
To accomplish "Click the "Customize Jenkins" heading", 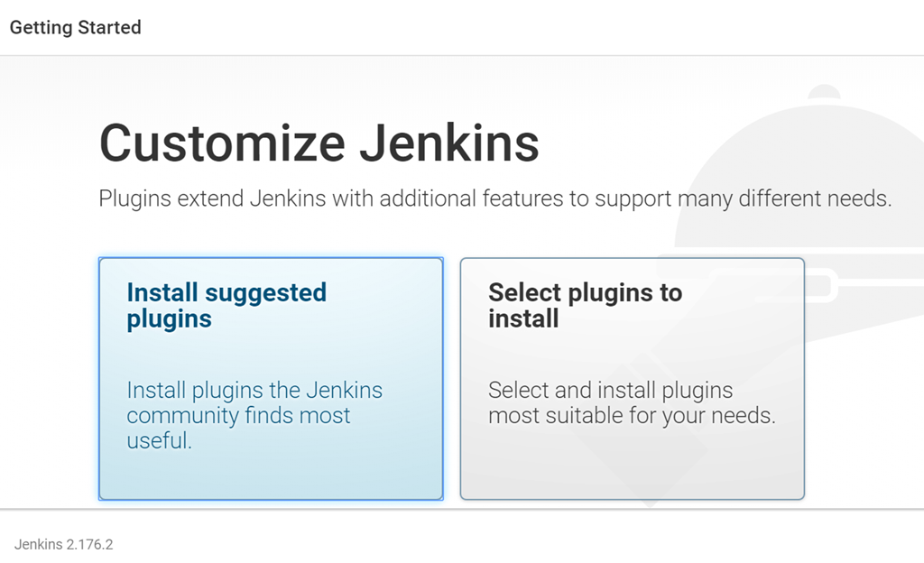I will [319, 143].
